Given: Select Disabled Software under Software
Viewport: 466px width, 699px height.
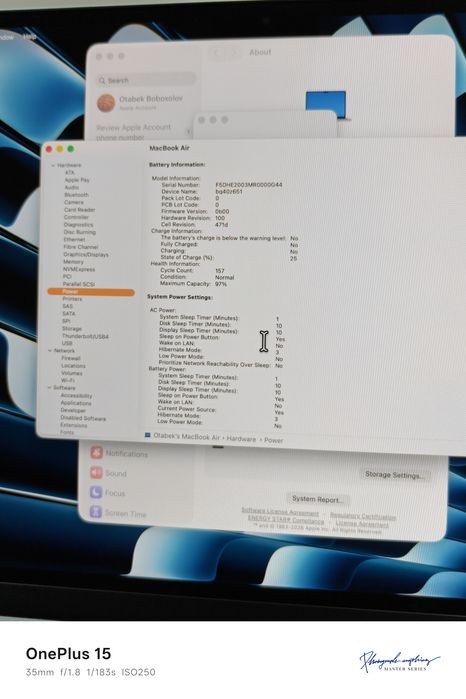Looking at the screenshot, I should [x=83, y=418].
